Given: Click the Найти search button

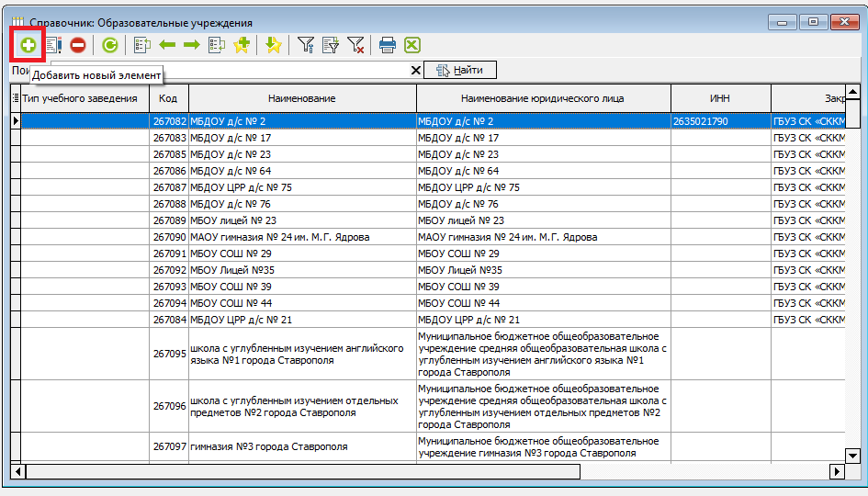Looking at the screenshot, I should tap(460, 70).
